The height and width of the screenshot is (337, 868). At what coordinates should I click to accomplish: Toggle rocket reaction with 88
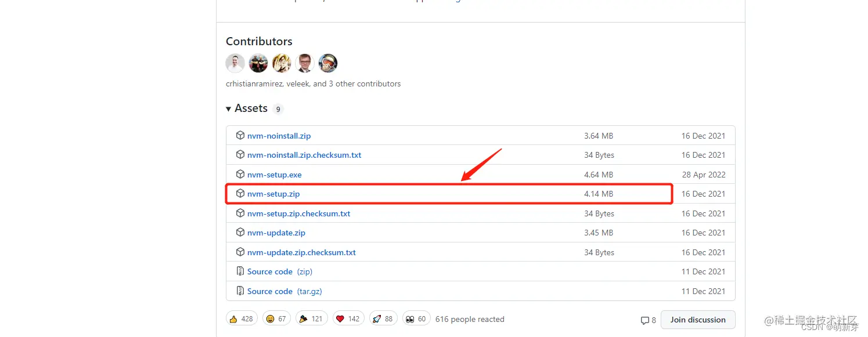[x=383, y=318]
